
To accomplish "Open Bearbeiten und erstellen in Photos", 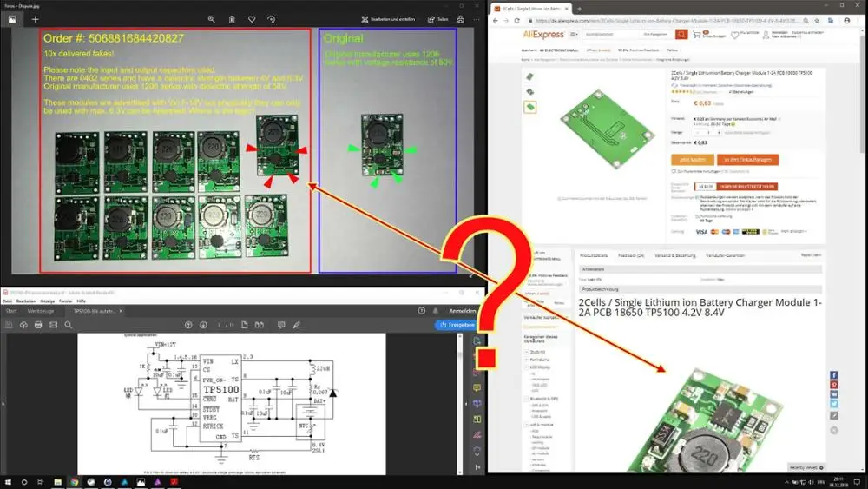I will (388, 19).
